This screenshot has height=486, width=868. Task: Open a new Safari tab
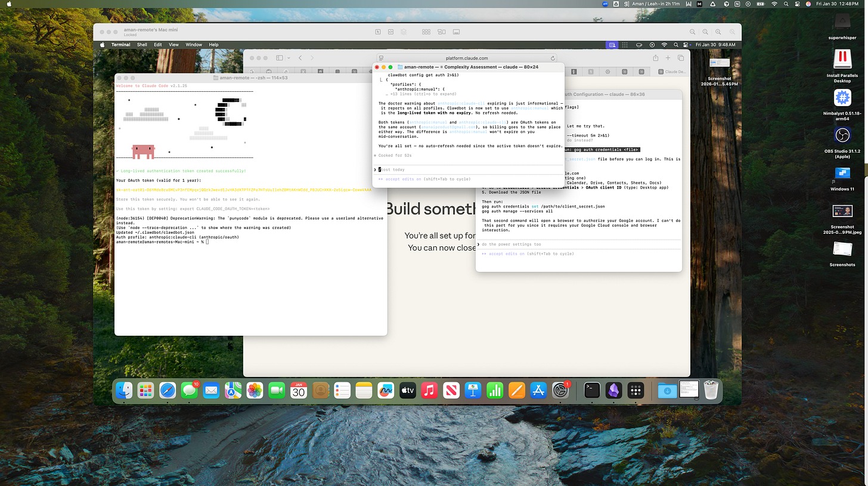point(668,58)
